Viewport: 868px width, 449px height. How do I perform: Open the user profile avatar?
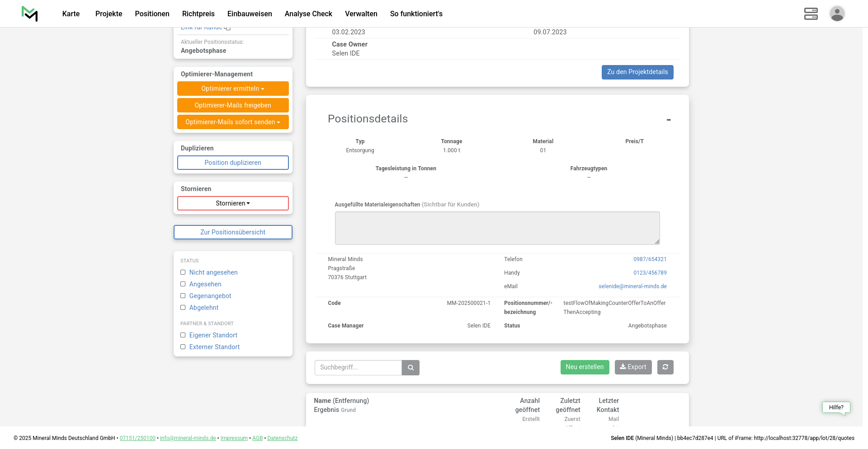click(837, 14)
